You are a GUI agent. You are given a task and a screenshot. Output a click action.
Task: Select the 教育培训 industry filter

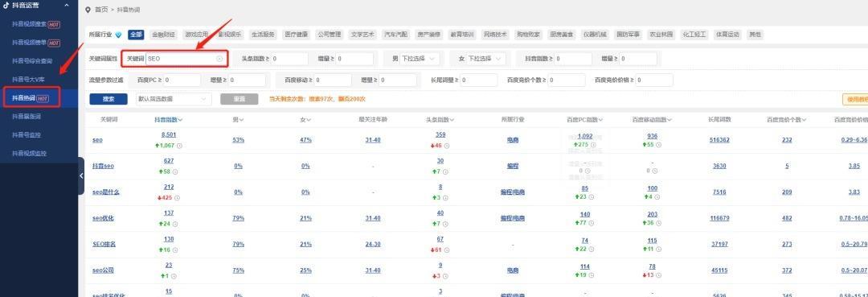(x=461, y=35)
